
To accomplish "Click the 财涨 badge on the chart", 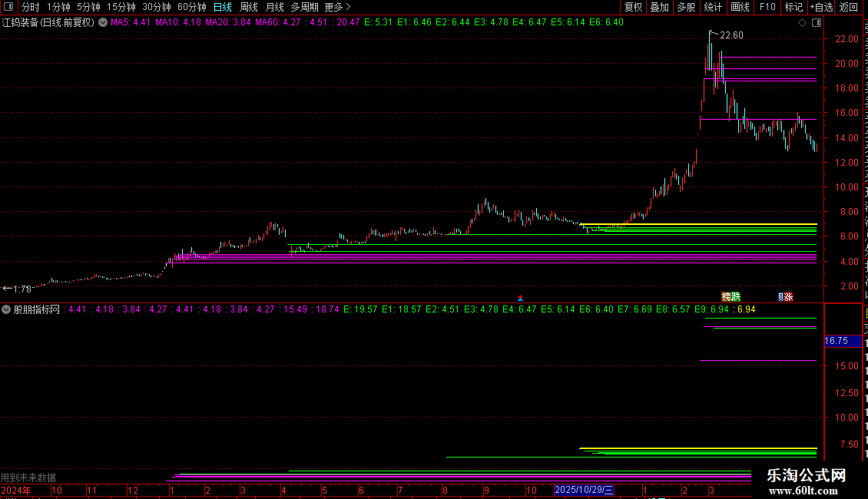I will pos(785,297).
